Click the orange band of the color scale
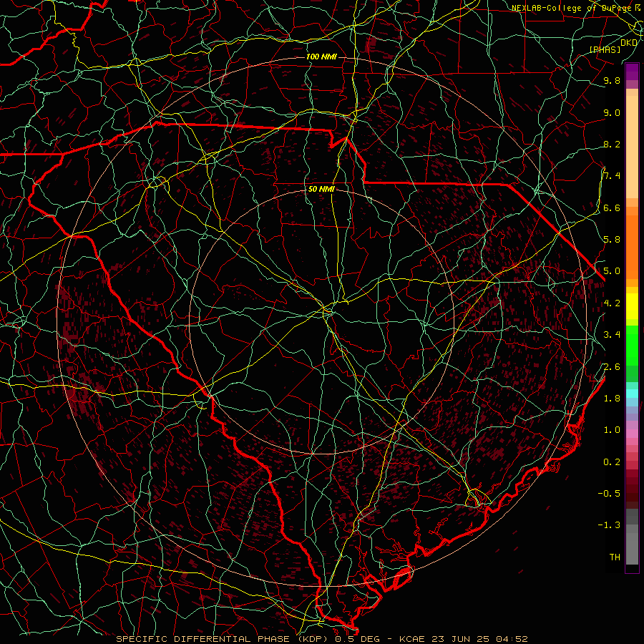Image resolution: width=644 pixels, height=644 pixels. [x=632, y=246]
